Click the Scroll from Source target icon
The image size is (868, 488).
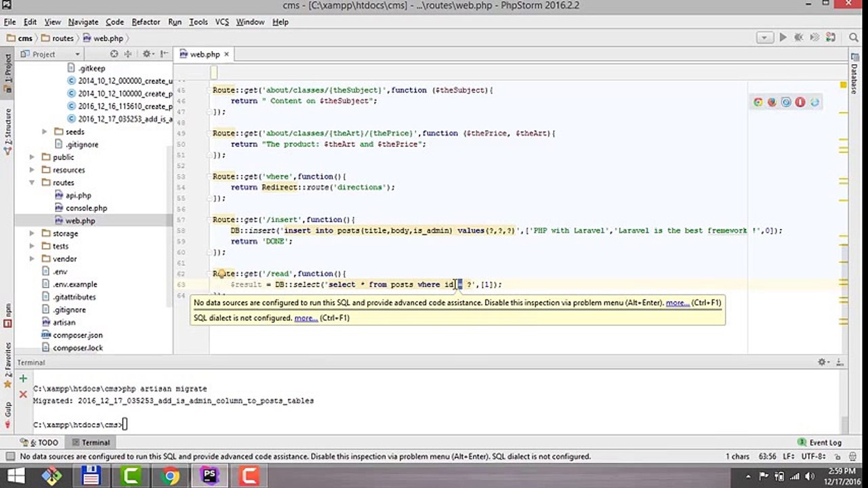point(114,54)
